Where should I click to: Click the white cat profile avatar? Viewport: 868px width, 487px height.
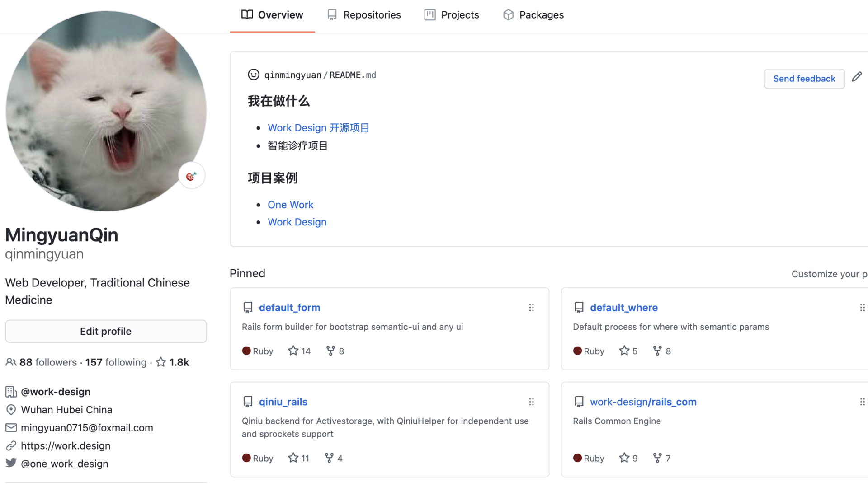pyautogui.click(x=106, y=111)
